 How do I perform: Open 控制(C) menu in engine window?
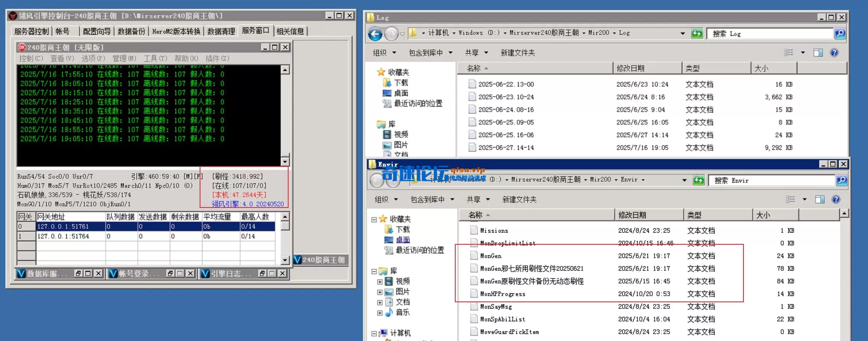click(x=31, y=58)
